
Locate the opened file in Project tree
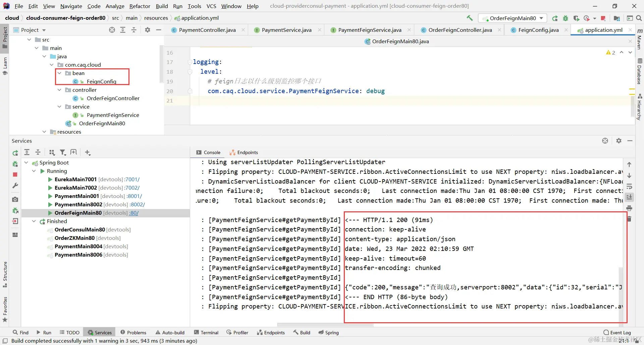112,30
